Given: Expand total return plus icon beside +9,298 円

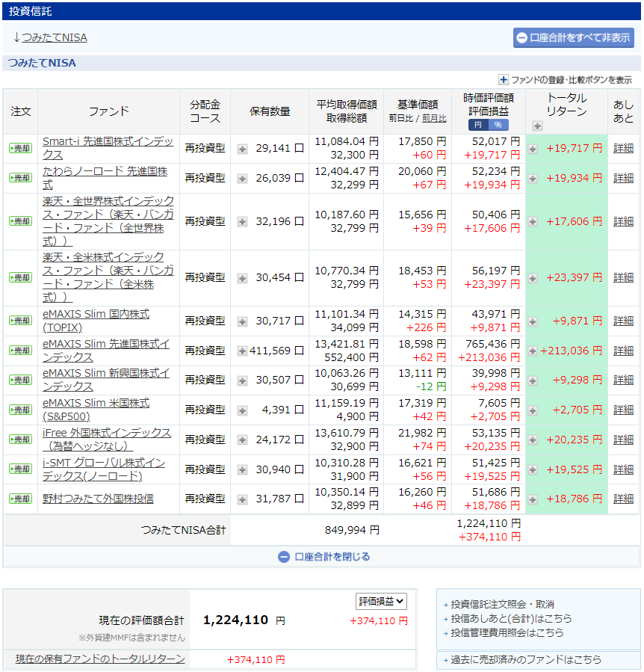Looking at the screenshot, I should 533,380.
